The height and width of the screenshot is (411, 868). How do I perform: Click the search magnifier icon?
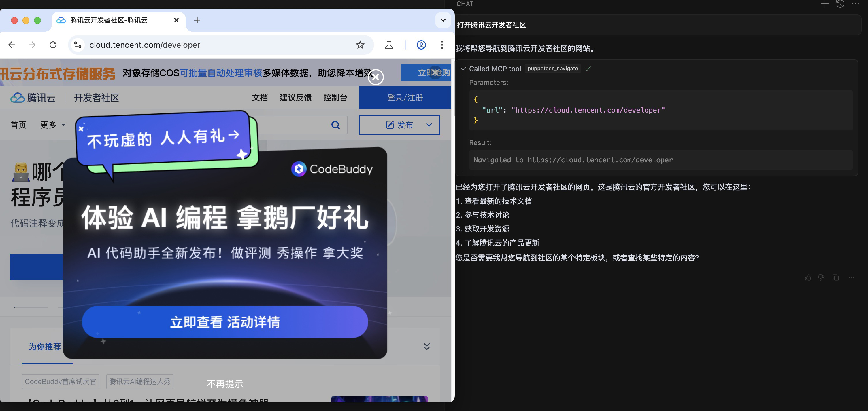pos(335,125)
